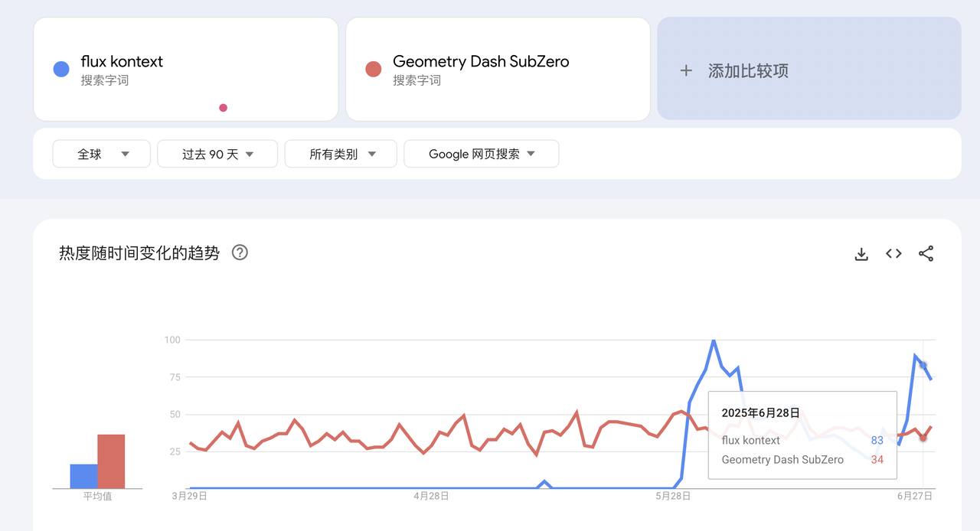Open the 所有类别 category dropdown
980x531 pixels.
(x=341, y=154)
